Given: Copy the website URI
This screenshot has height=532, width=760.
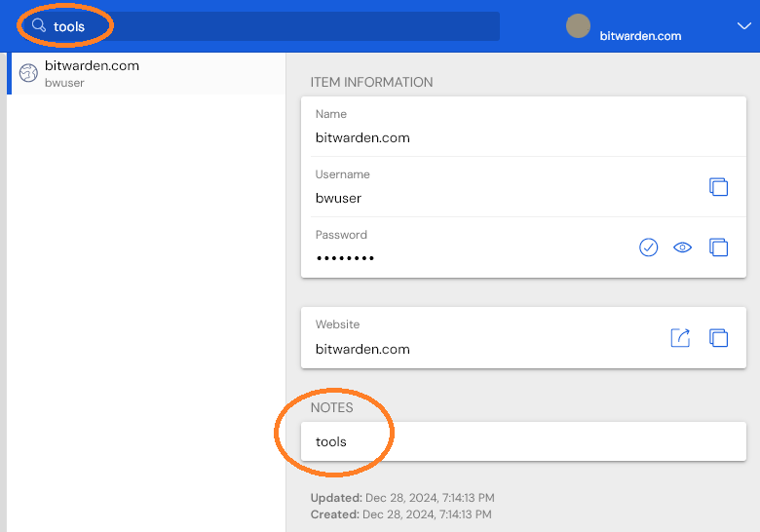Looking at the screenshot, I should pyautogui.click(x=718, y=338).
